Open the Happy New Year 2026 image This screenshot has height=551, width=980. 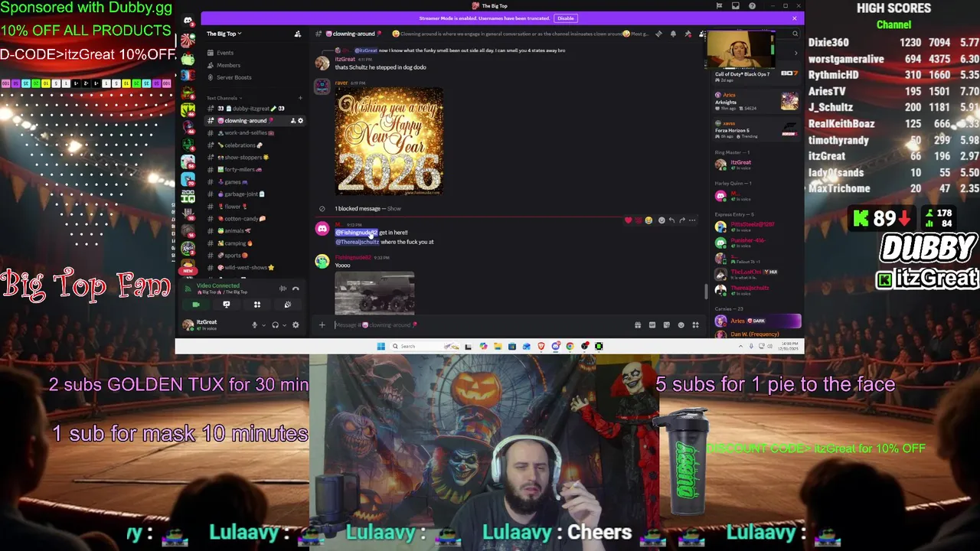click(x=389, y=141)
